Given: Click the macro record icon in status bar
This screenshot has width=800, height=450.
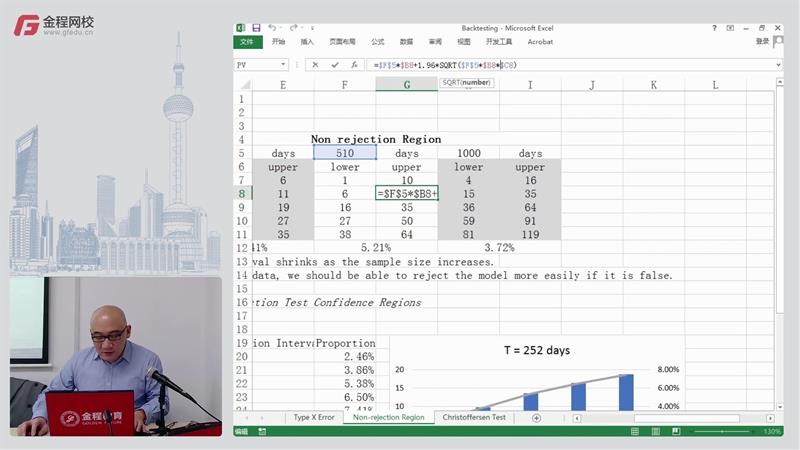Looking at the screenshot, I should [262, 432].
